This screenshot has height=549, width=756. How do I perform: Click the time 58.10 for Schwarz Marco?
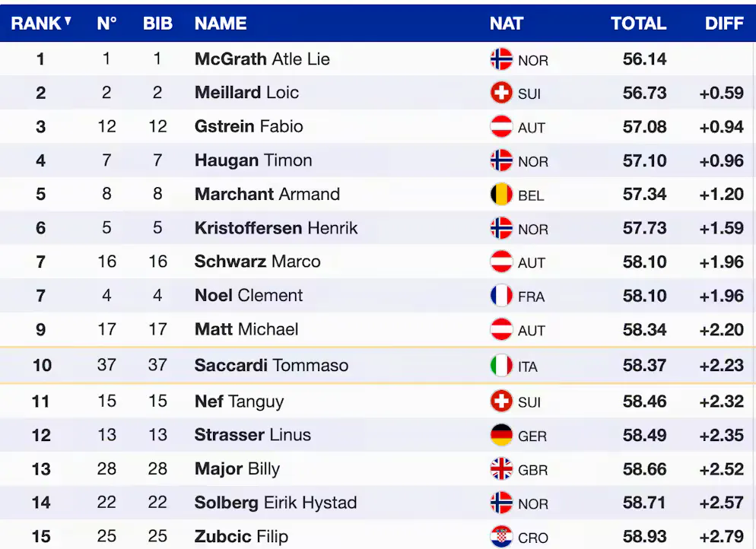point(644,262)
